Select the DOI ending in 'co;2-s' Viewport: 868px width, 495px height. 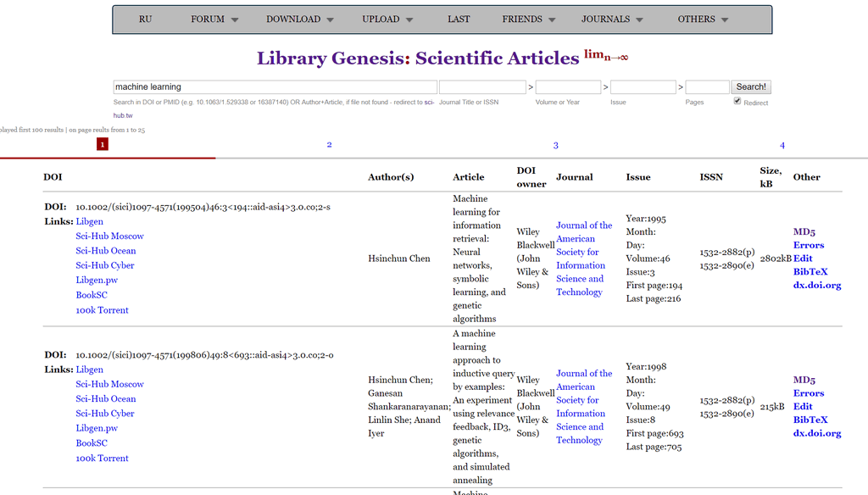[203, 207]
